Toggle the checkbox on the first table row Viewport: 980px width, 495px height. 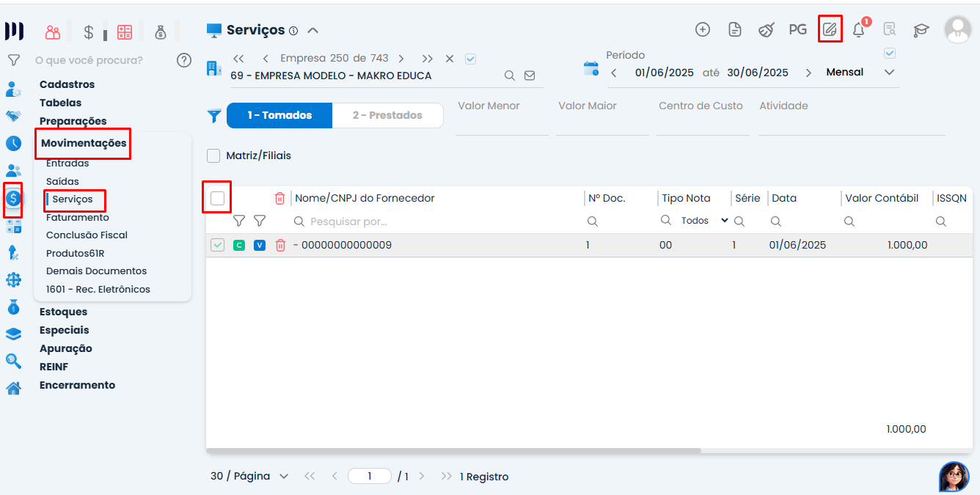point(217,246)
